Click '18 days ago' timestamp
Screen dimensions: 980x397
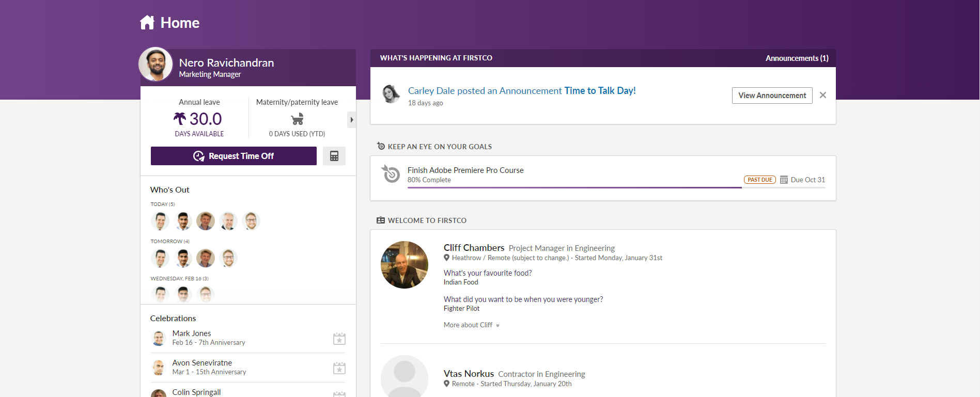point(425,103)
